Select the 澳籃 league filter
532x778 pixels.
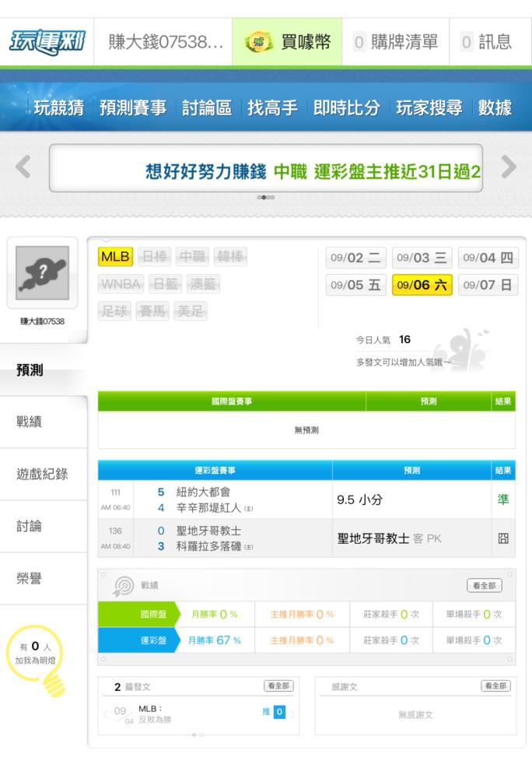point(203,284)
